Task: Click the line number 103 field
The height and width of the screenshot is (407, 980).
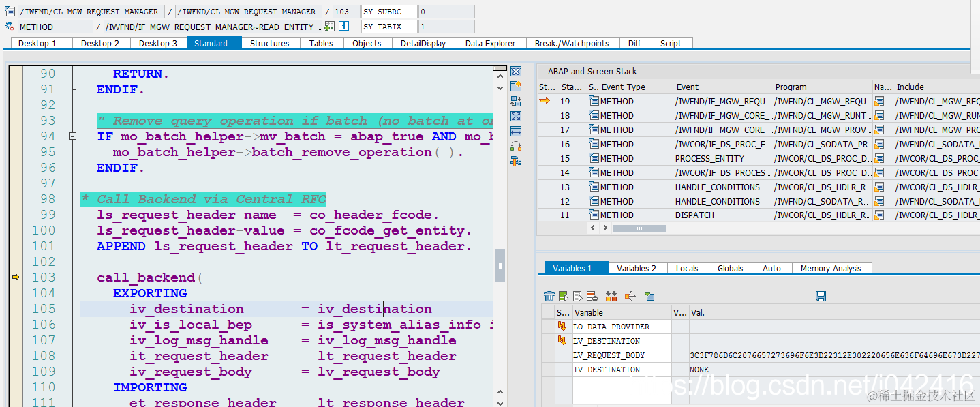Action: 346,12
